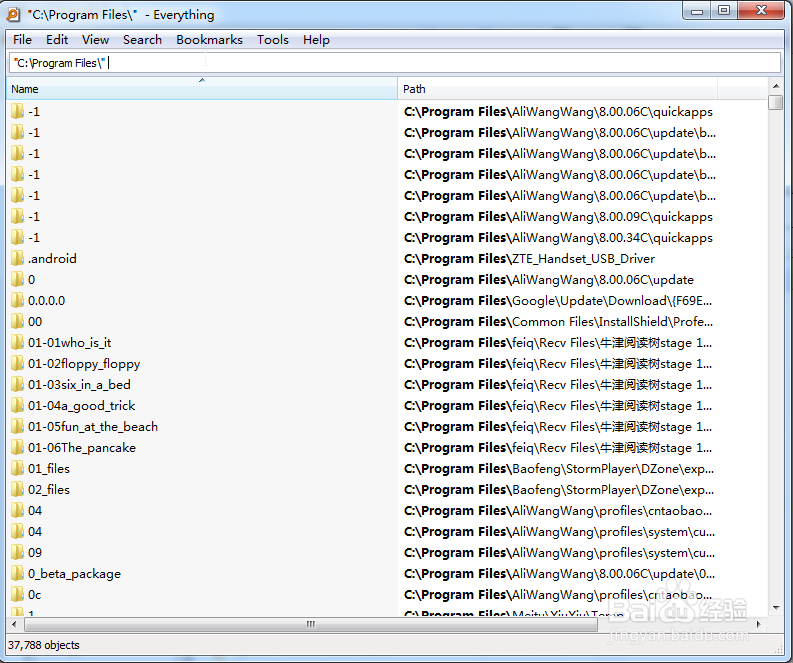Screen dimensions: 793x663
Task: Click folder icon of 01-01who_is_it
Action: (x=17, y=342)
